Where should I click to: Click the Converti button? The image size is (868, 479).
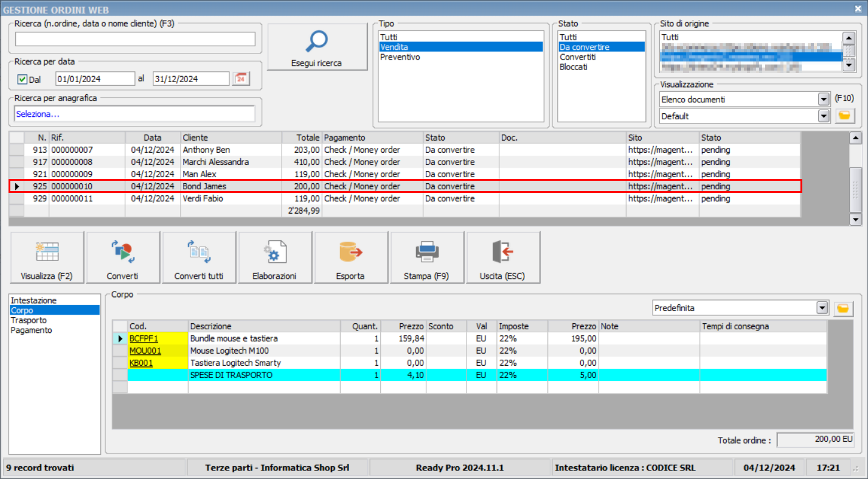click(x=122, y=257)
